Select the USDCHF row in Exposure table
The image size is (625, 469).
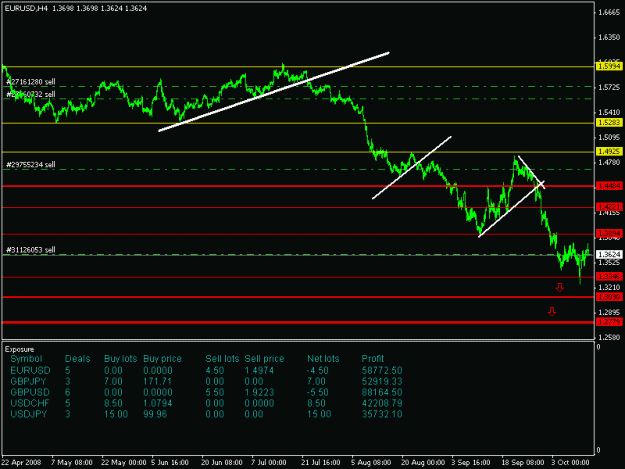206,403
